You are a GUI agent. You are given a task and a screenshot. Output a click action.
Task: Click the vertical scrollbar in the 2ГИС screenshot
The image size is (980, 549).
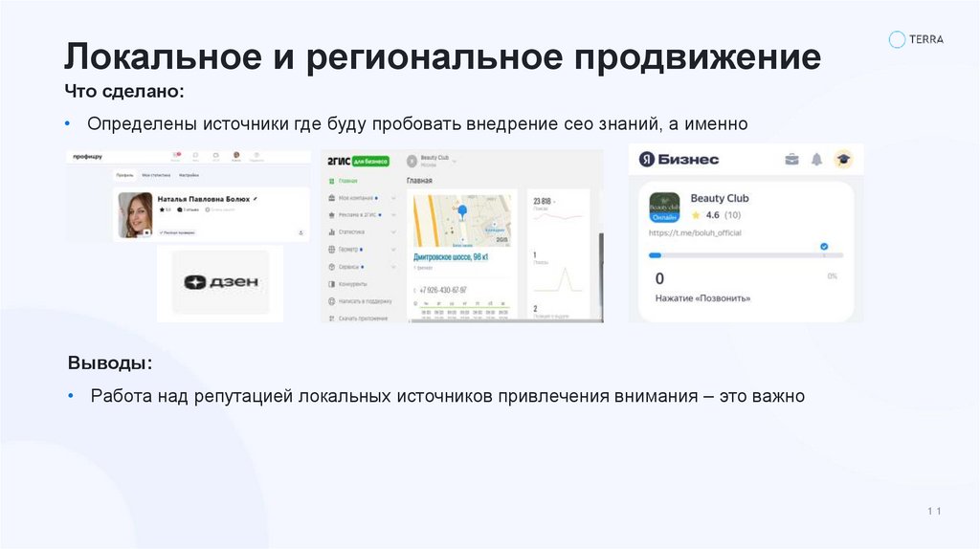click(x=601, y=277)
